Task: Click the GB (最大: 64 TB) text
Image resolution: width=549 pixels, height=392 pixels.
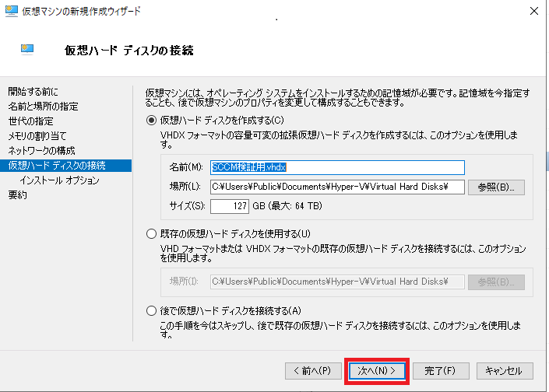Action: [287, 206]
